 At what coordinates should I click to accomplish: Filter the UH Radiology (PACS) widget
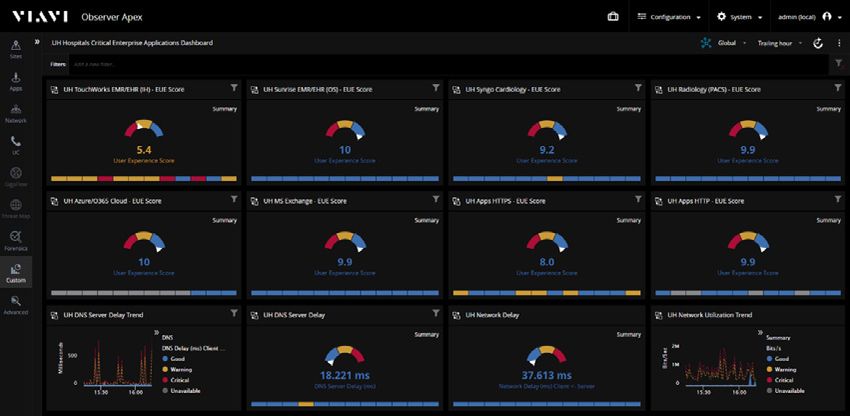pyautogui.click(x=838, y=87)
